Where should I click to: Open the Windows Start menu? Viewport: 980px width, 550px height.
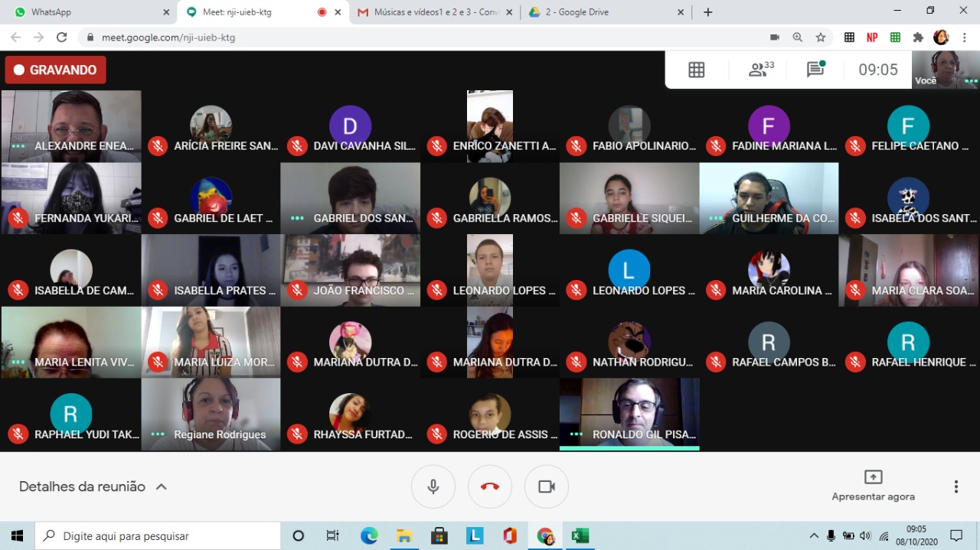[17, 535]
